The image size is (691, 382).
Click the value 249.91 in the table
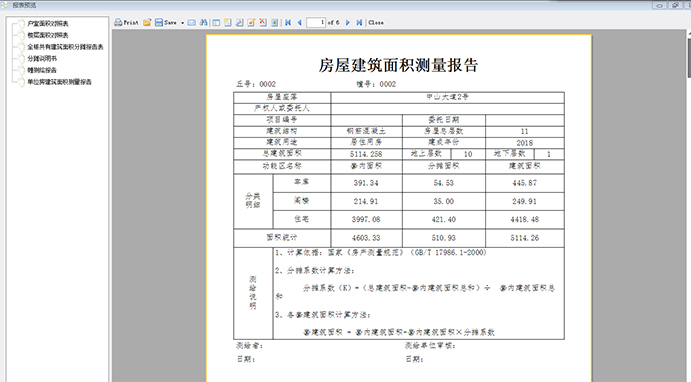(x=524, y=201)
